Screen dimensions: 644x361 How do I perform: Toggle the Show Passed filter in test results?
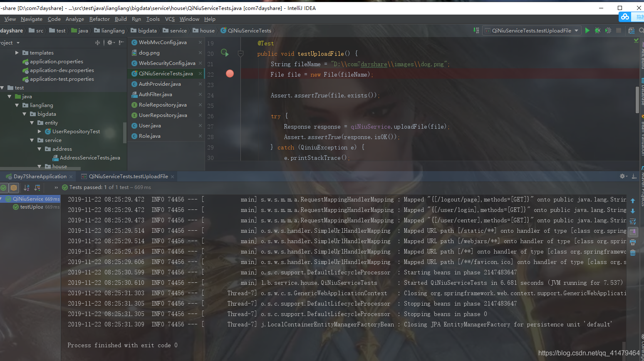click(3, 188)
